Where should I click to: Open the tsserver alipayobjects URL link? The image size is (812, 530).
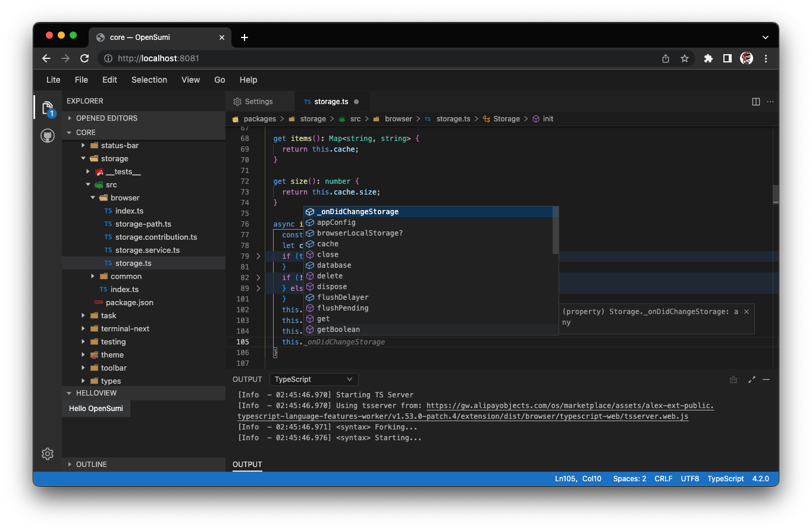coord(570,406)
